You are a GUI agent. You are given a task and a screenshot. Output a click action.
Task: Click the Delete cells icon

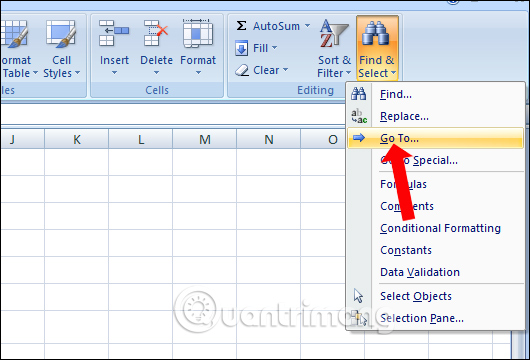(x=156, y=33)
